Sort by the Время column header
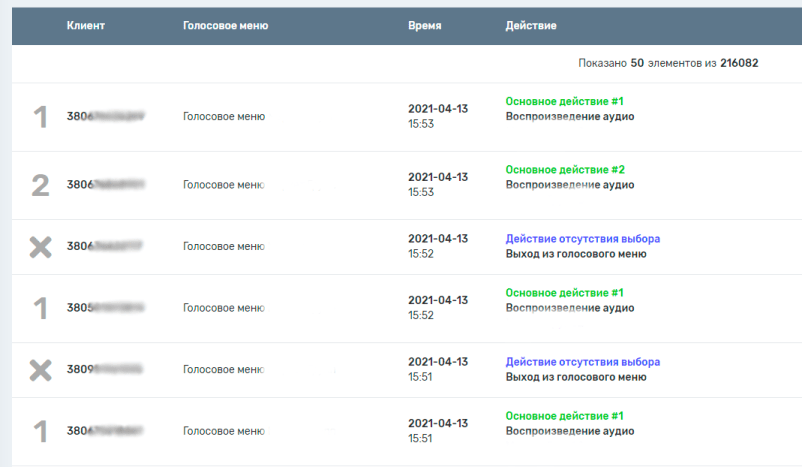 424,25
